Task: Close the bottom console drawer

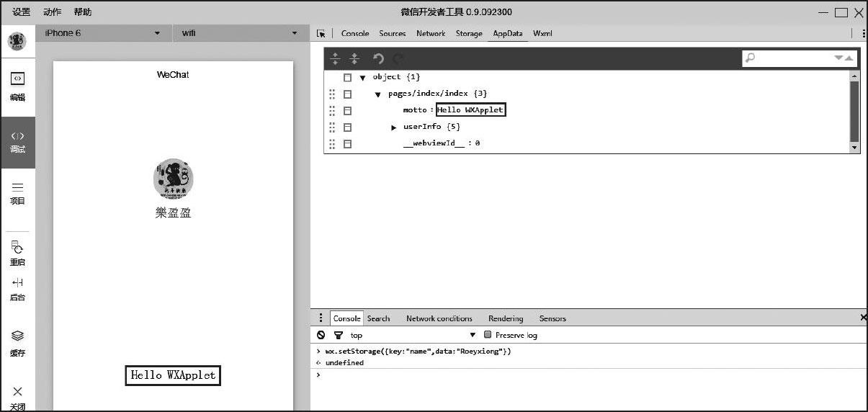Action: [x=863, y=318]
